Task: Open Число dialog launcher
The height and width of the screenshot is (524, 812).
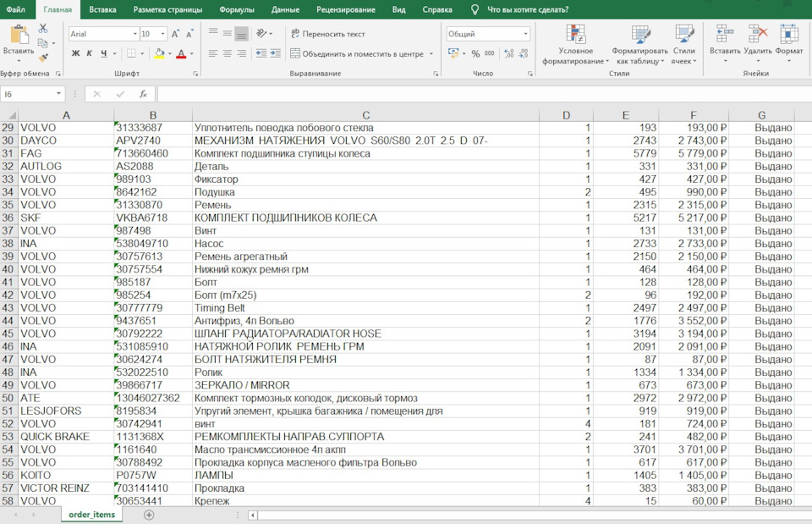Action: [530, 74]
